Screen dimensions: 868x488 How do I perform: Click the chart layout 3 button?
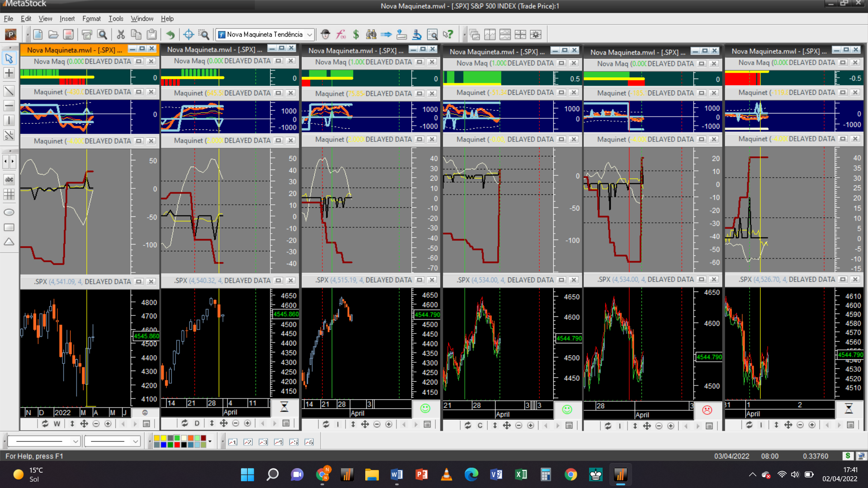click(x=263, y=442)
